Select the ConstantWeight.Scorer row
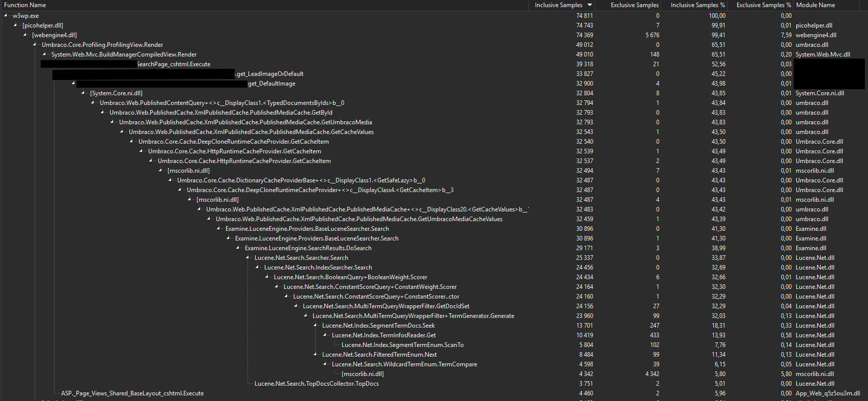The height and width of the screenshot is (401, 868). 434,287
